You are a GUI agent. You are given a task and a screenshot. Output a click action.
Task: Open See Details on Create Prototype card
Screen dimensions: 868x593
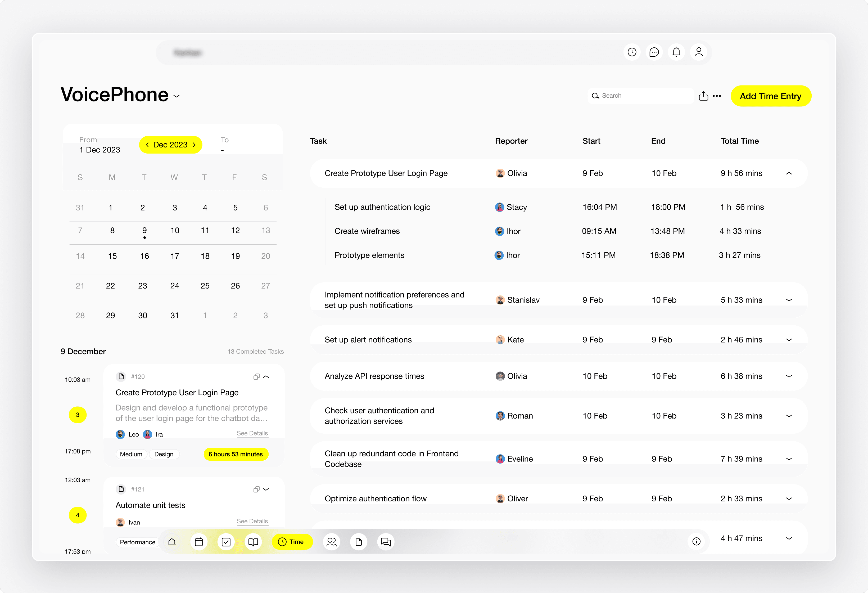252,433
